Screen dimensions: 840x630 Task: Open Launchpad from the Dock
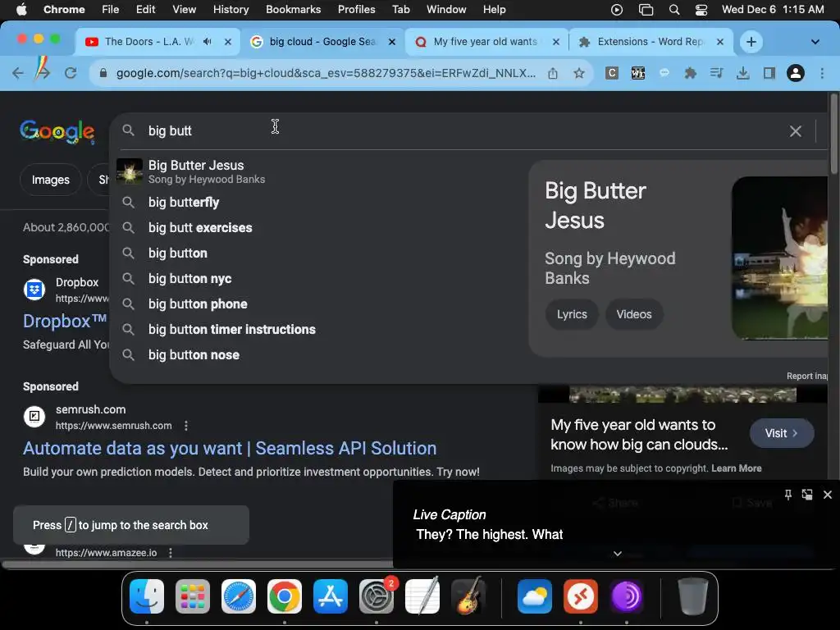pyautogui.click(x=192, y=596)
